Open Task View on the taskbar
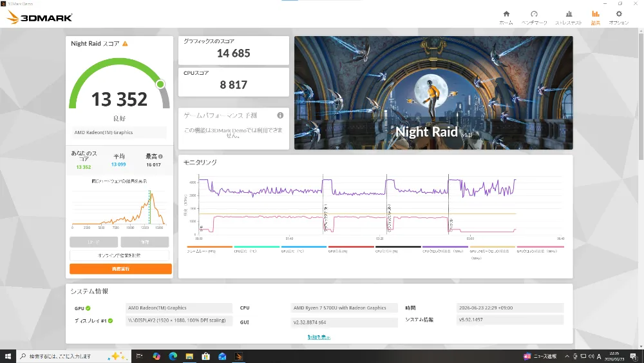 point(139,356)
